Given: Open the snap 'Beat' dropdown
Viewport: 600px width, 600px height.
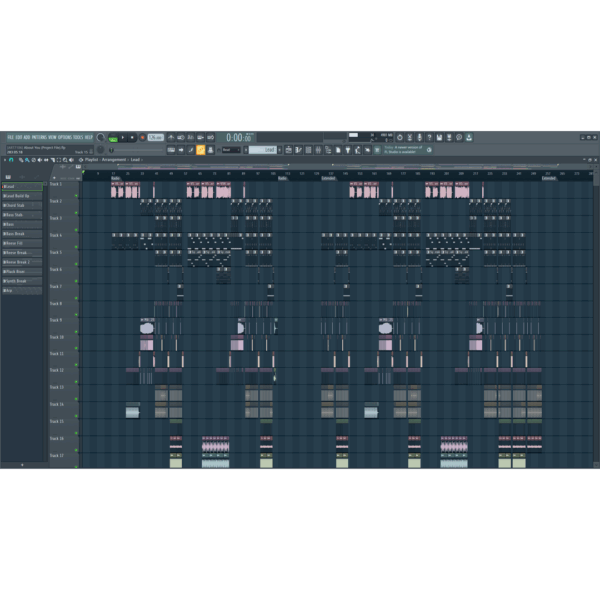Looking at the screenshot, I should tap(231, 150).
